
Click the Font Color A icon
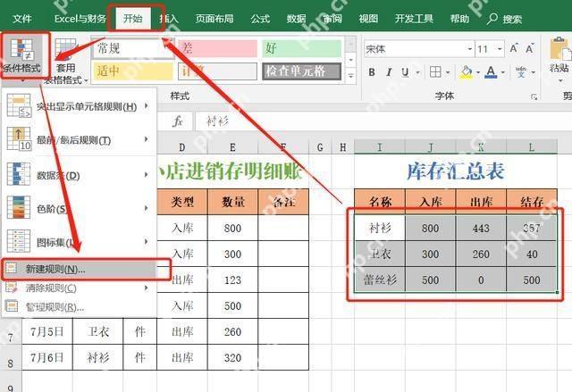point(491,72)
